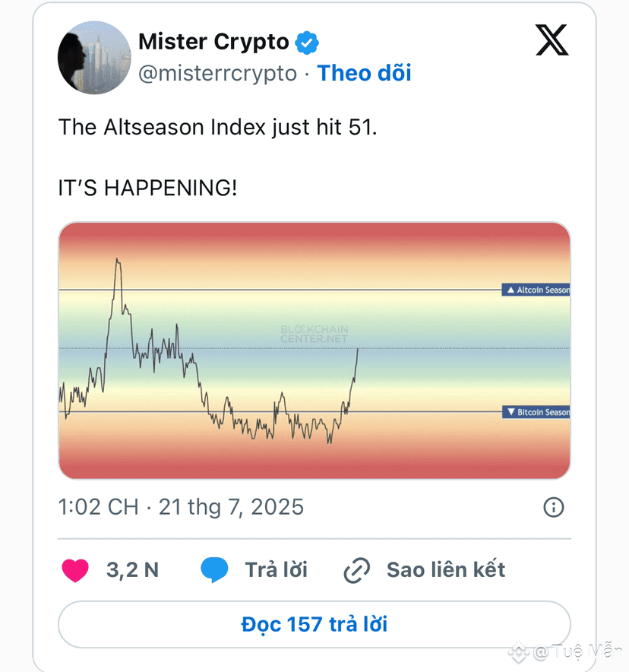Viewport: 629px width, 672px height.
Task: Click the Altcoin Season chart label
Action: coord(536,290)
